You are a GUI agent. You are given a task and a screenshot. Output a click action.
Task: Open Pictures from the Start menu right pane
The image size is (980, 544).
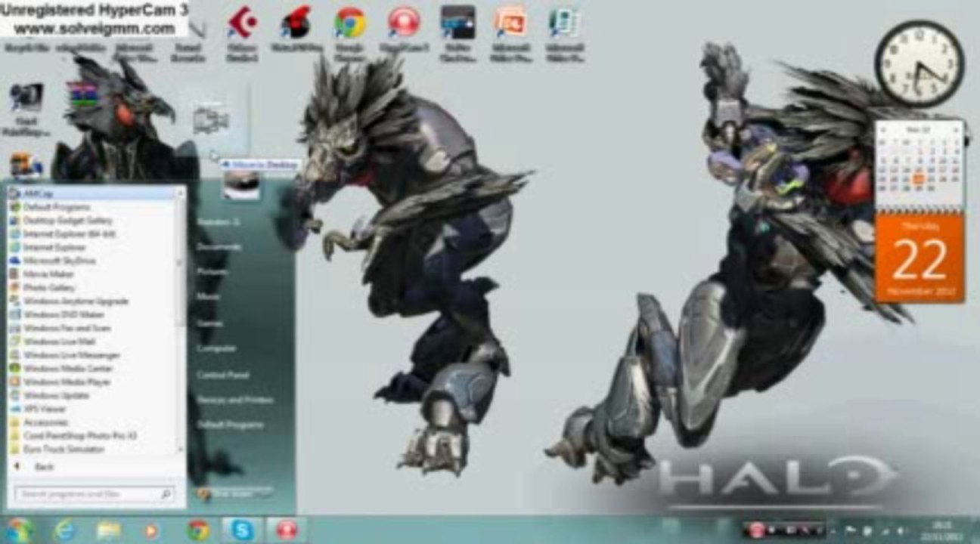point(212,271)
